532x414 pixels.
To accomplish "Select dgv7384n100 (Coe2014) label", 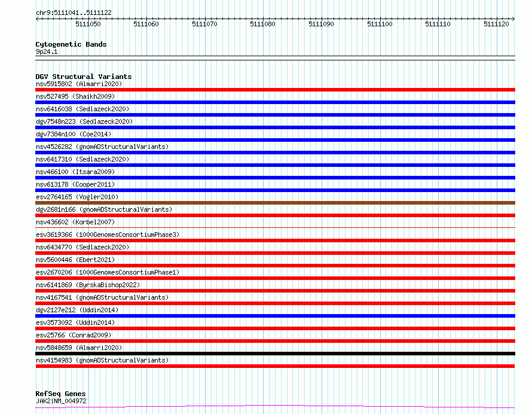I will [x=74, y=134].
